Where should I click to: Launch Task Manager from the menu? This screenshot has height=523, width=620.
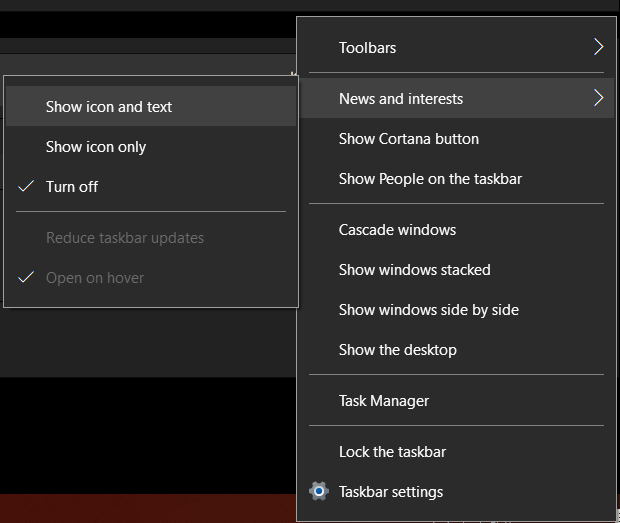click(383, 401)
